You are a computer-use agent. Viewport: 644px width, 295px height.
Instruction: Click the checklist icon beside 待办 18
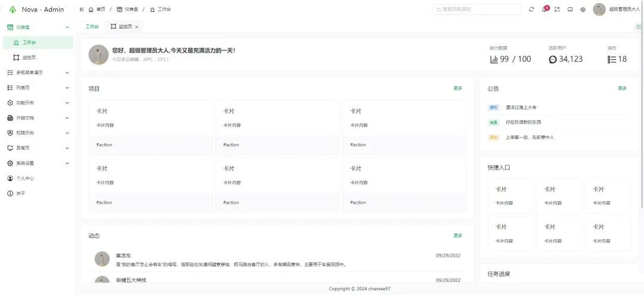612,59
